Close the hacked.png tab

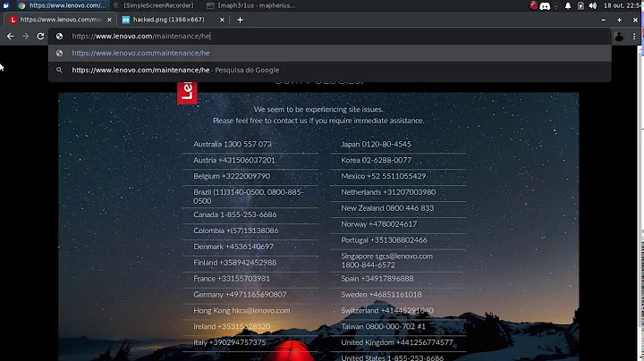(222, 20)
